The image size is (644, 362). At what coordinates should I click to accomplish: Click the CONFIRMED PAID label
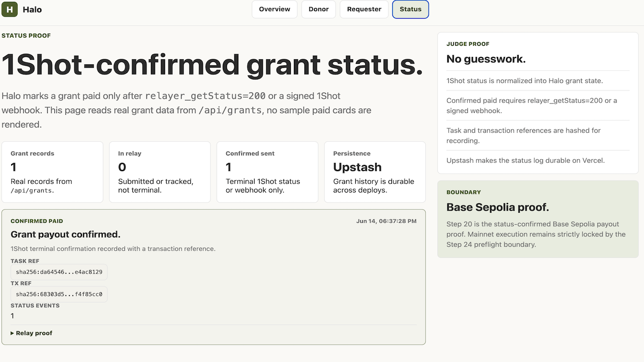(x=37, y=221)
